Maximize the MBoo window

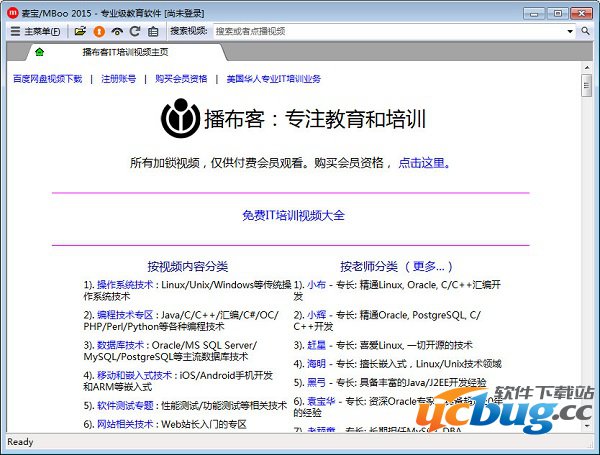click(558, 13)
